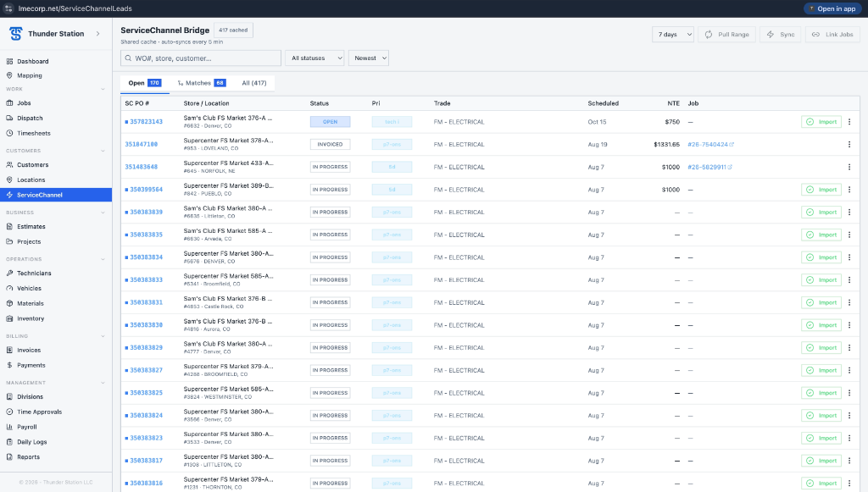Screen dimensions: 868x492
Task: Click the SC PO # column header
Action: point(136,103)
